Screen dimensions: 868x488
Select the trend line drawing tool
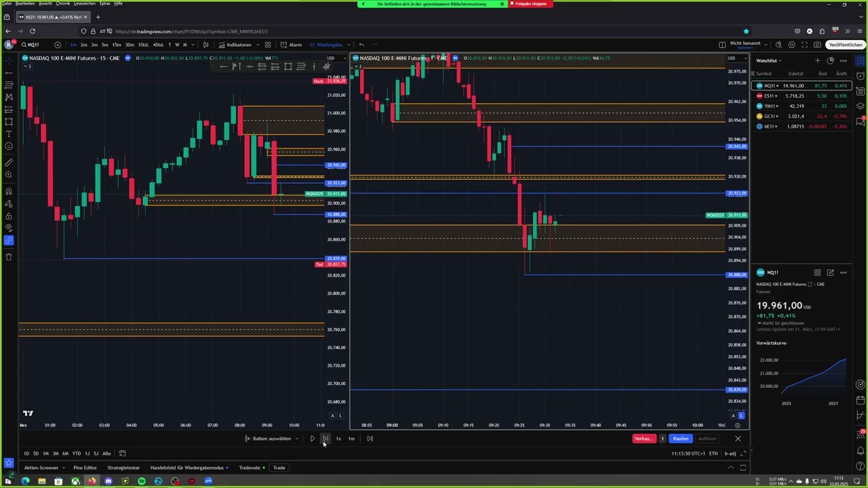9,72
